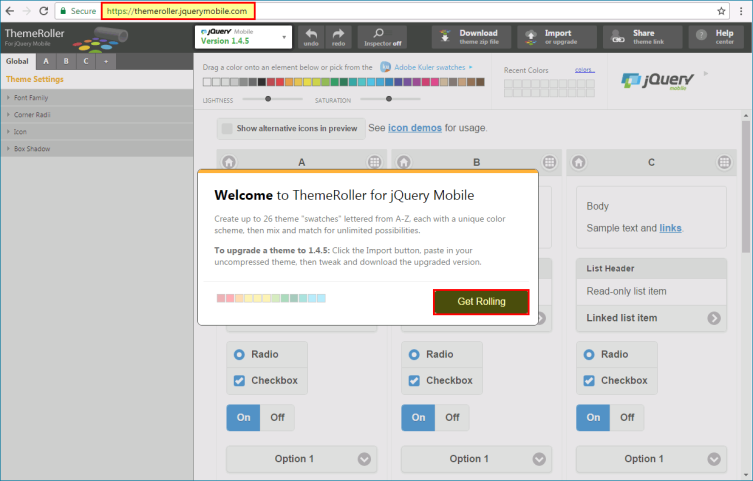
Task: Switch swatch A flip toggle to Off
Action: [x=277, y=418]
